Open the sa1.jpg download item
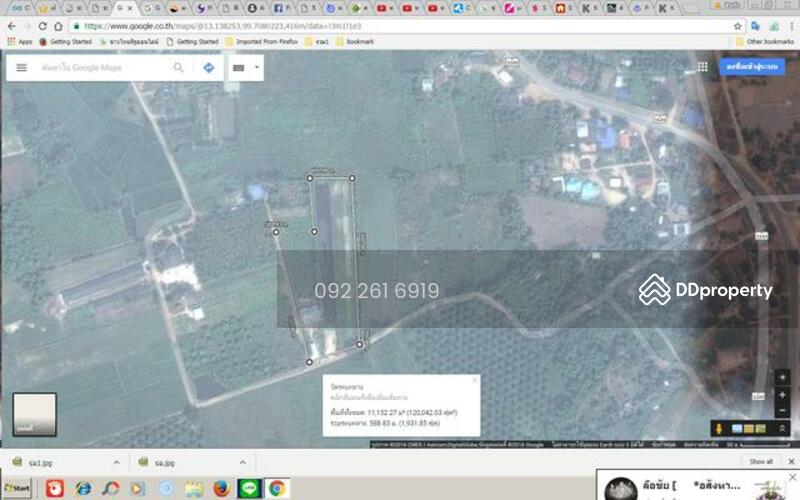 pos(41,463)
